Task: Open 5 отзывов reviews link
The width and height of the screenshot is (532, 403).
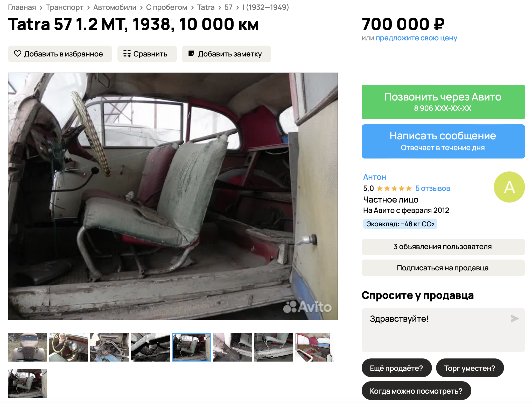Action: [x=432, y=188]
